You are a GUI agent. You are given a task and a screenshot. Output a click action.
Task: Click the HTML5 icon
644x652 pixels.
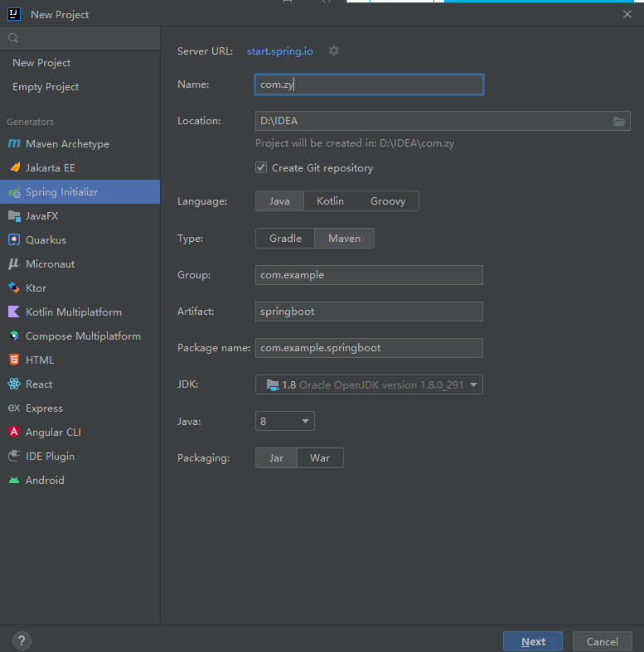(x=14, y=360)
